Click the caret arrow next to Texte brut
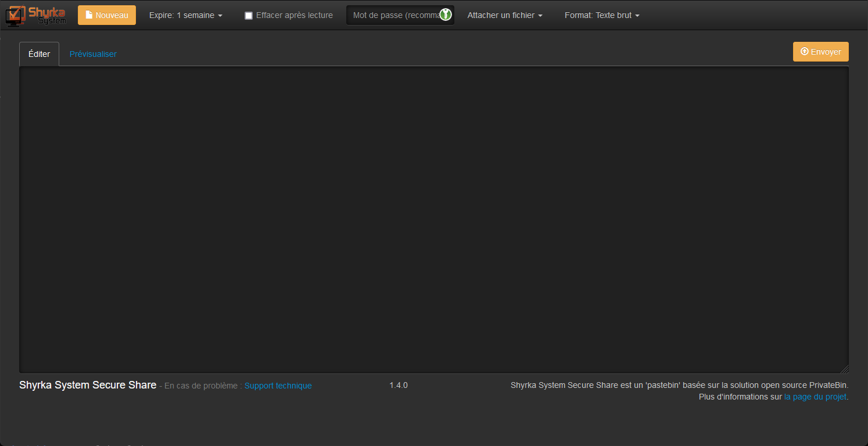Viewport: 868px width, 446px height. pos(637,16)
